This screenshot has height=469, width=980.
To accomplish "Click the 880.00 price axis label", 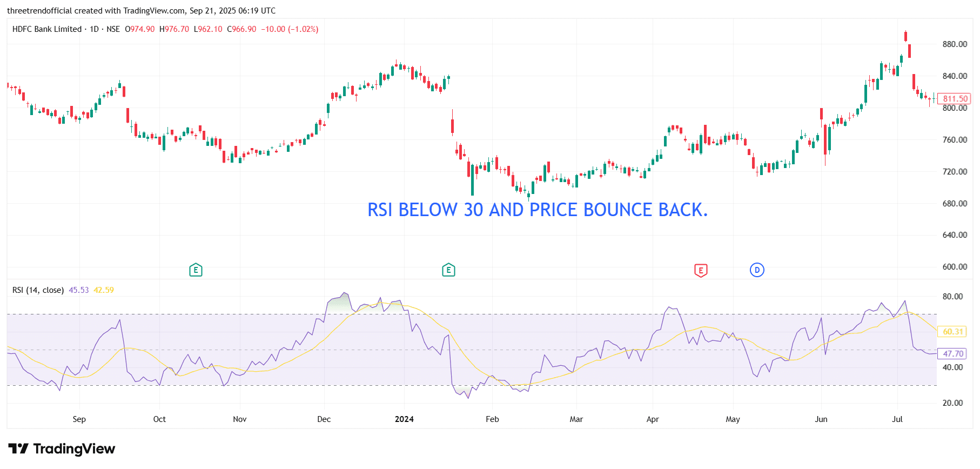I will (x=955, y=44).
